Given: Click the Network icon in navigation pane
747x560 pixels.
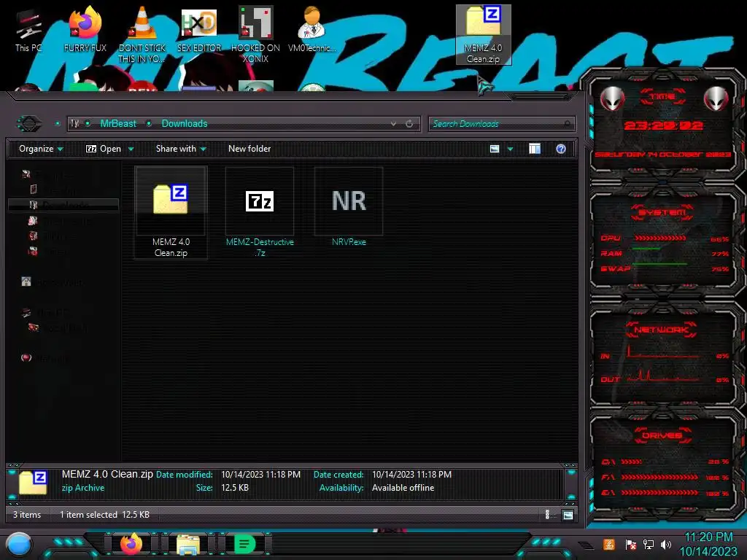Looking at the screenshot, I should click(x=26, y=357).
